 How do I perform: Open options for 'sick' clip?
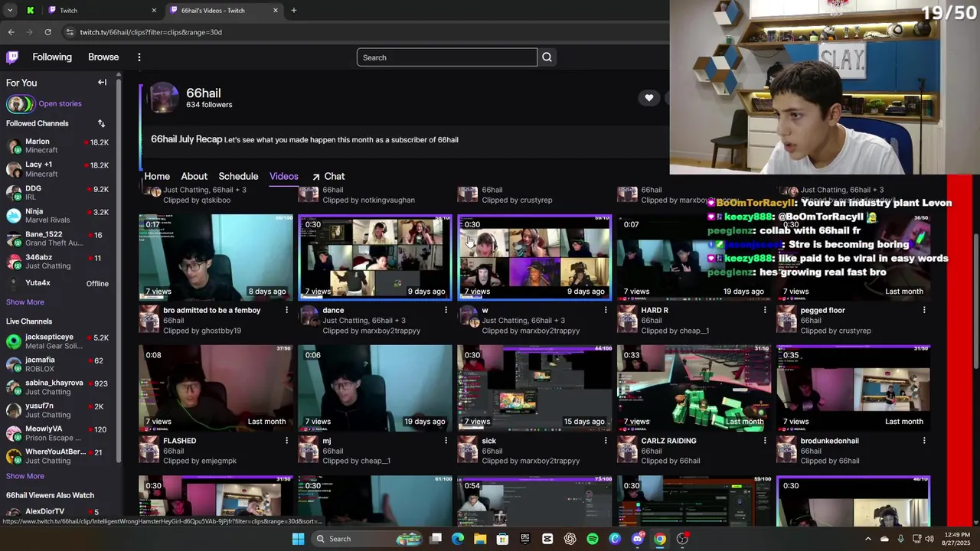pyautogui.click(x=605, y=441)
